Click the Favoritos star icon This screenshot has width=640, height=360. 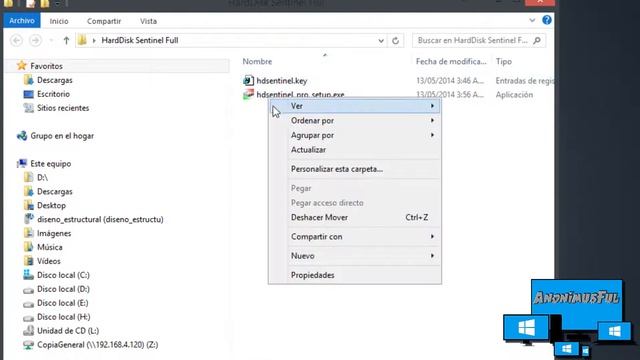tap(22, 65)
